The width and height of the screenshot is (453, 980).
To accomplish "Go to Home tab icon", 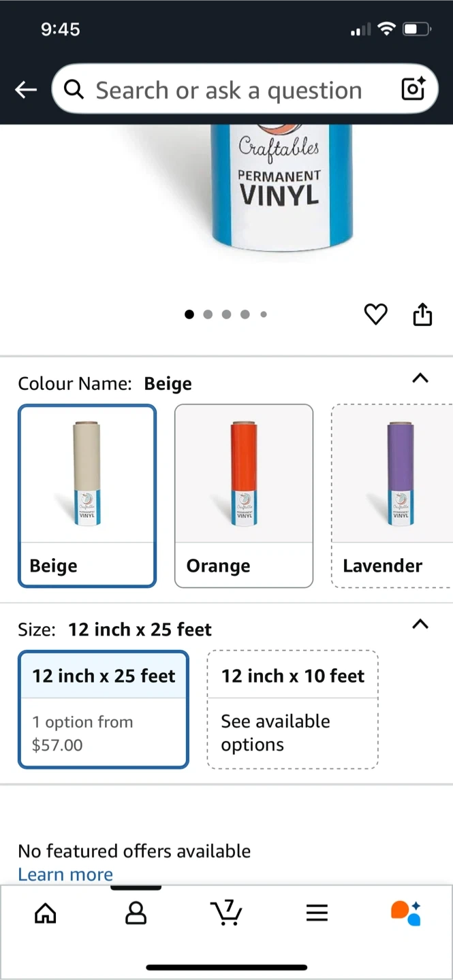I will (x=46, y=913).
